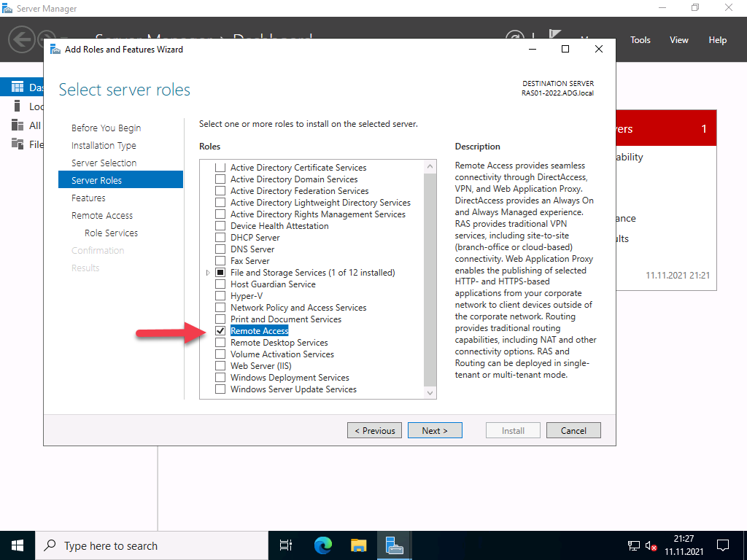Check the Web Server (IIS) checkbox
This screenshot has height=560, width=747.
(220, 366)
